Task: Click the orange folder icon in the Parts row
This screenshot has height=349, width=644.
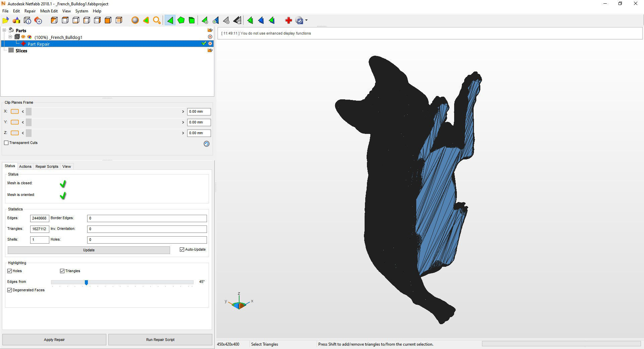Action: pyautogui.click(x=210, y=30)
